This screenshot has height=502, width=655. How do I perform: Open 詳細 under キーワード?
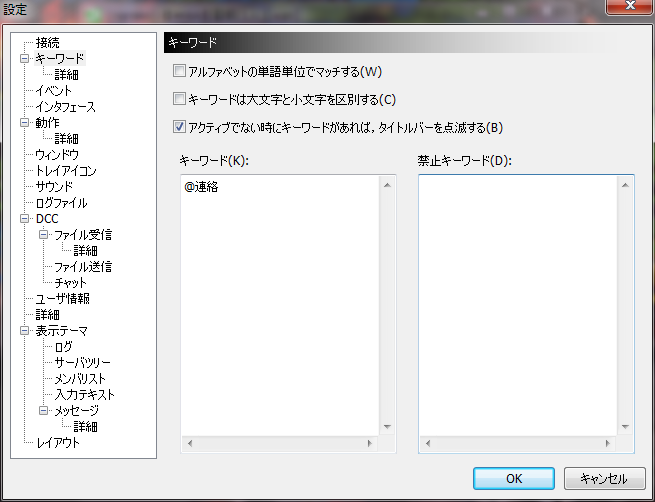(66, 75)
